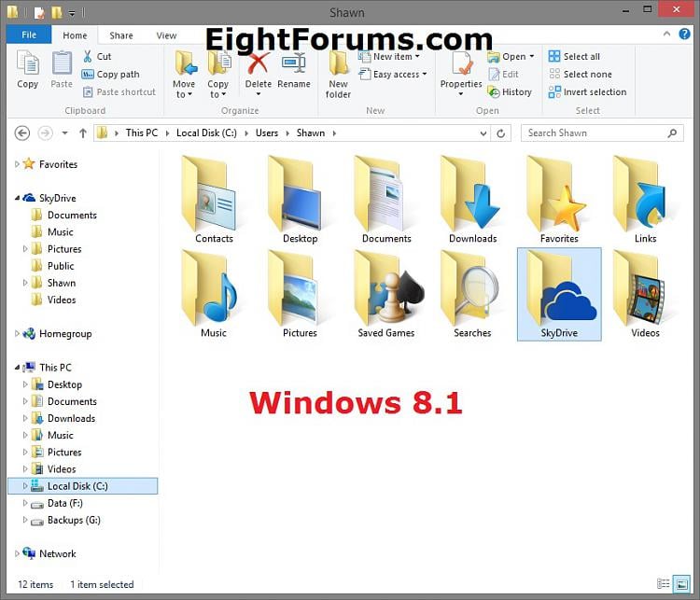Click Invert selection
Viewport: 700px width, 600px height.
tap(587, 92)
